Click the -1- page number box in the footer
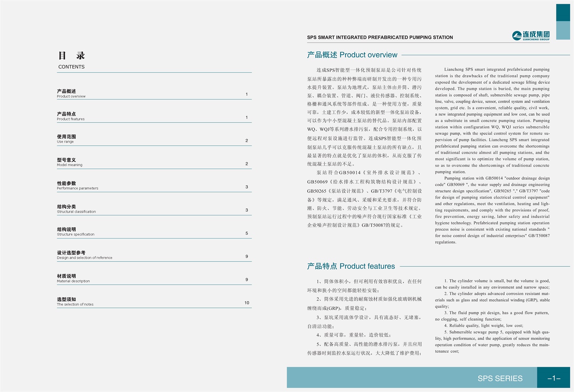The width and height of the screenshot is (574, 392). coord(553,378)
